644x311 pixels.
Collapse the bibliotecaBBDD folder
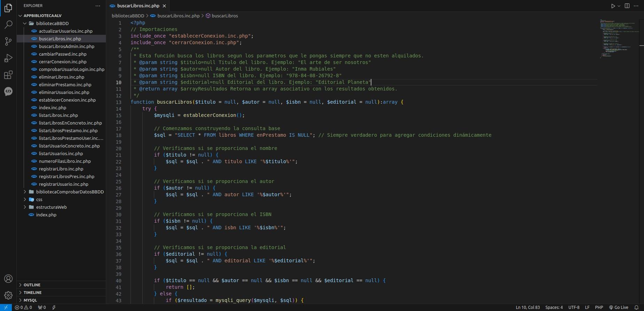61,23
